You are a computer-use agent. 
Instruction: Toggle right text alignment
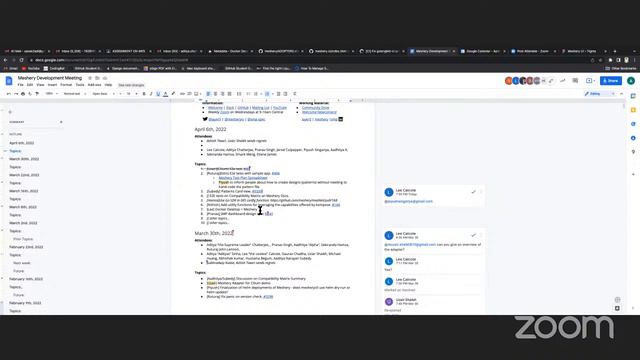click(x=222, y=94)
